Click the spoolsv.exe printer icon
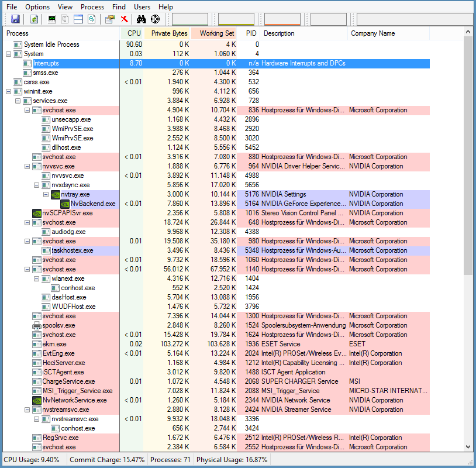 tap(37, 326)
